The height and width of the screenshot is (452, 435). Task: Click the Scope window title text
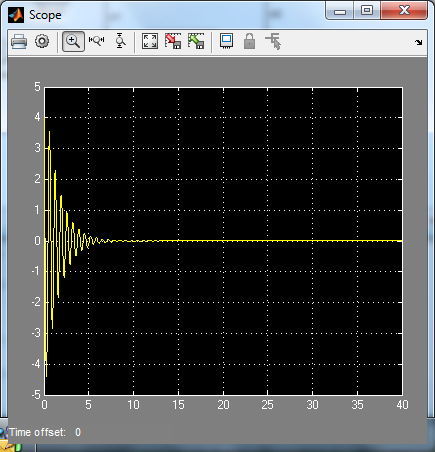[45, 15]
